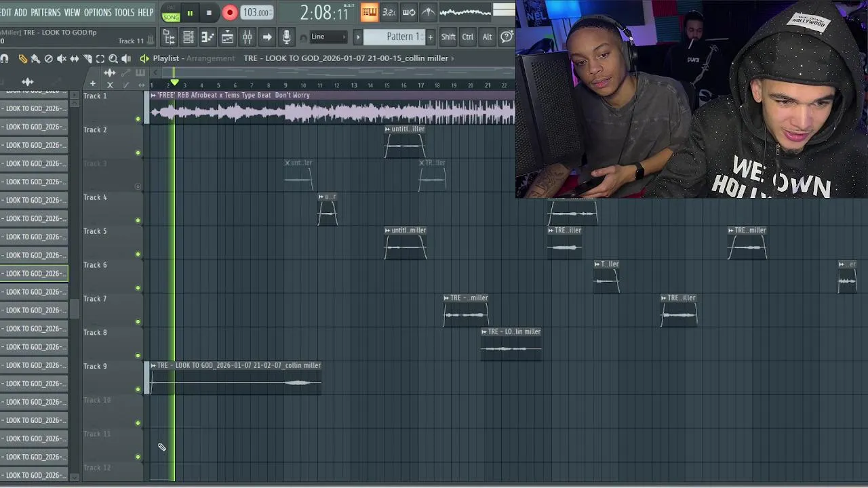
Task: Pause playback with the pause button
Action: pyautogui.click(x=190, y=12)
